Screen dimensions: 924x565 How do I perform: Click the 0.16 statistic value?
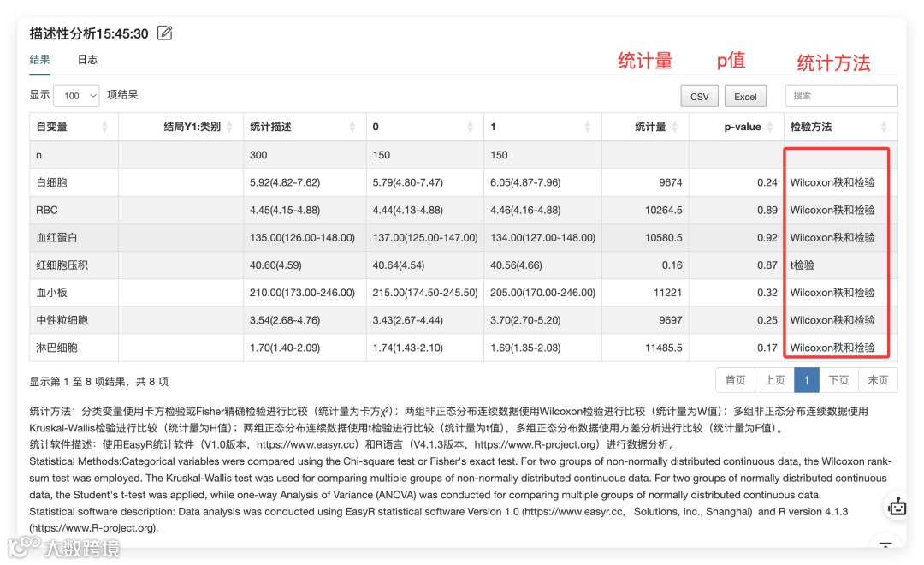672,265
